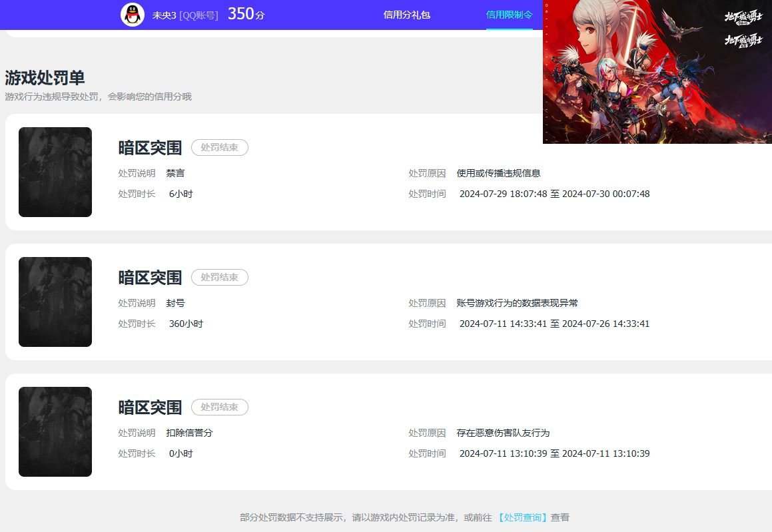Click the game thumbnail in the 封号 record
772x532 pixels.
tap(55, 302)
